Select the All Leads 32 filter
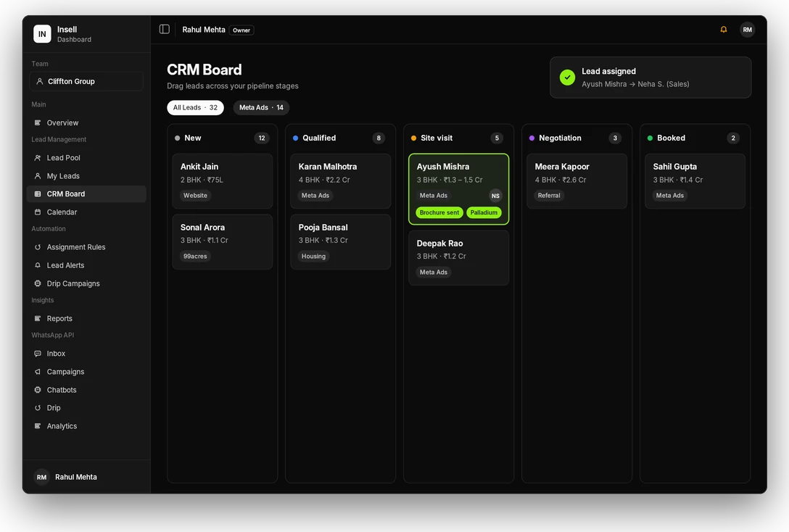The image size is (789, 532). (x=195, y=107)
